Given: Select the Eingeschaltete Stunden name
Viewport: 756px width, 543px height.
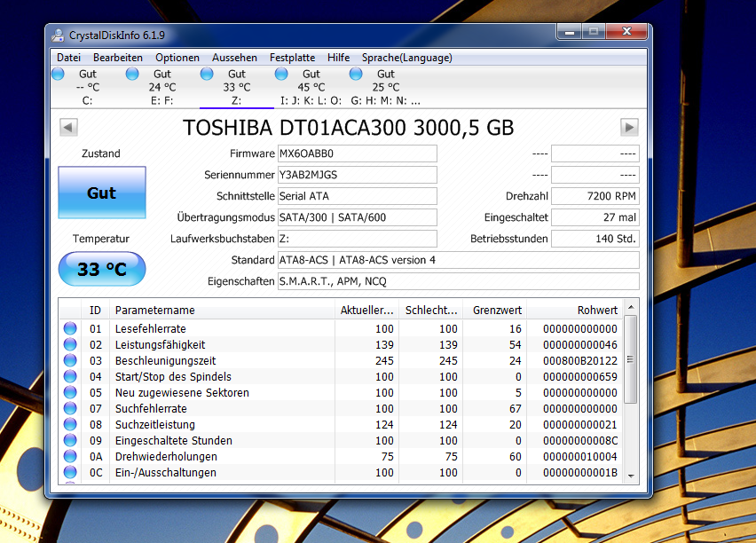Looking at the screenshot, I should pyautogui.click(x=174, y=440).
